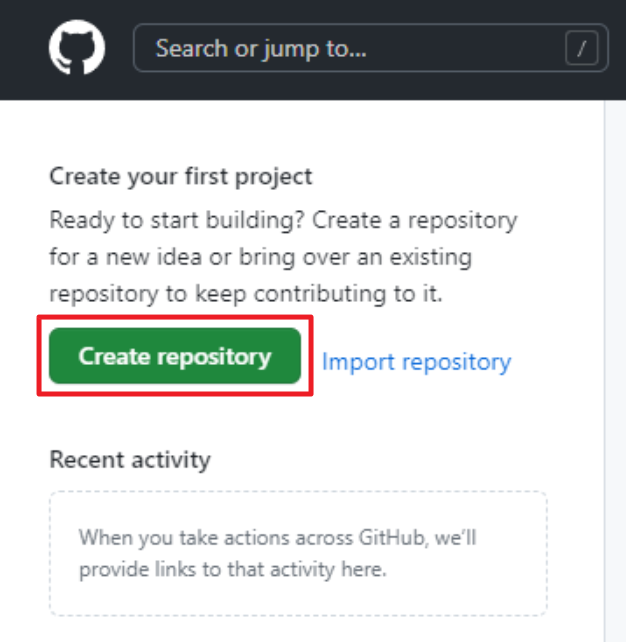The height and width of the screenshot is (642, 626).
Task: Click dark header area left of logo
Action: (x=22, y=48)
